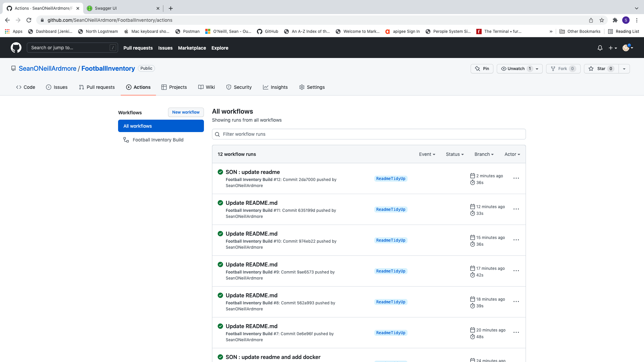This screenshot has width=644, height=362.
Task: Open the Actor filter dropdown
Action: point(512,154)
